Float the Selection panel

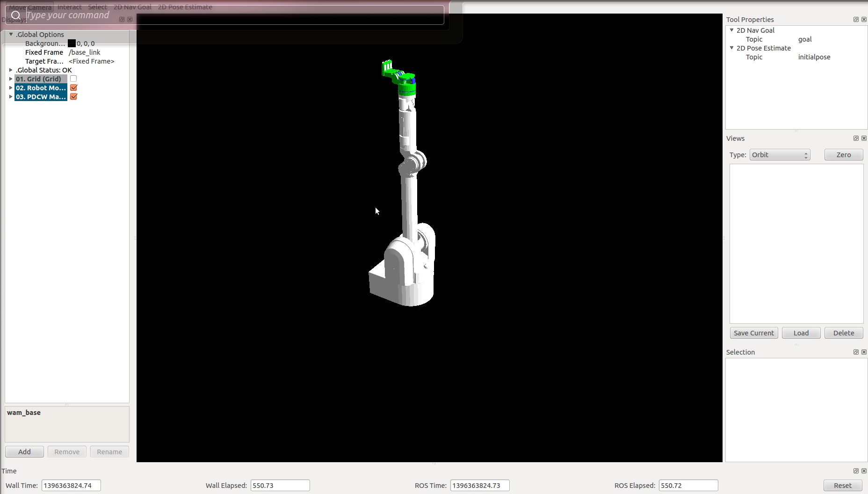(856, 352)
